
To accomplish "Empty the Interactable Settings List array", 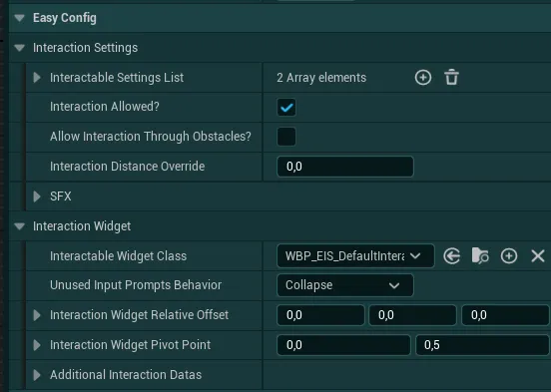I will coord(451,77).
